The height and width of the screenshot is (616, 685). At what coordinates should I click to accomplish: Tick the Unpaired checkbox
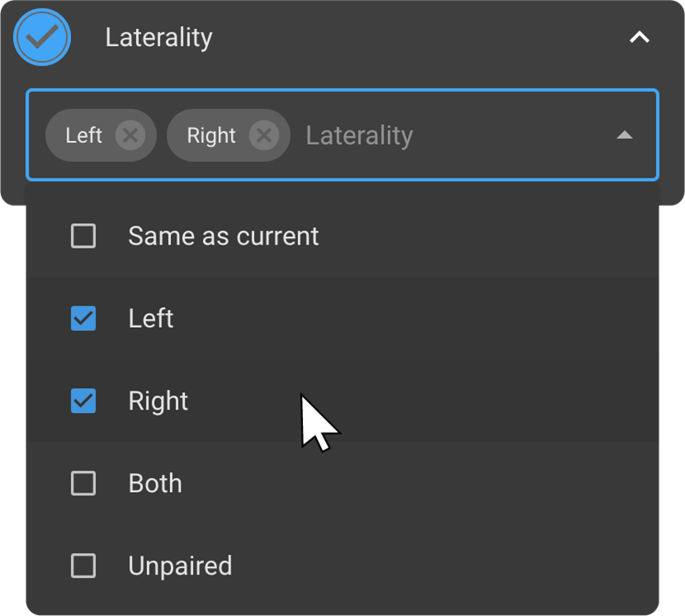tap(83, 566)
